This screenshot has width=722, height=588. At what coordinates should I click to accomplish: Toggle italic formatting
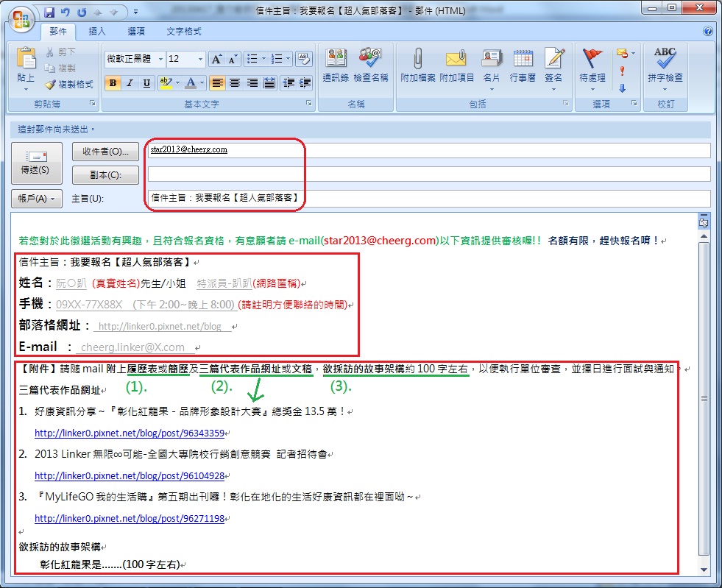pos(130,83)
